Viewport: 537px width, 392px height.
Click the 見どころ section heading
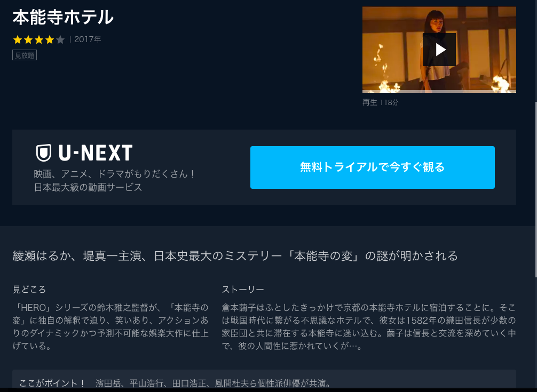tap(29, 290)
